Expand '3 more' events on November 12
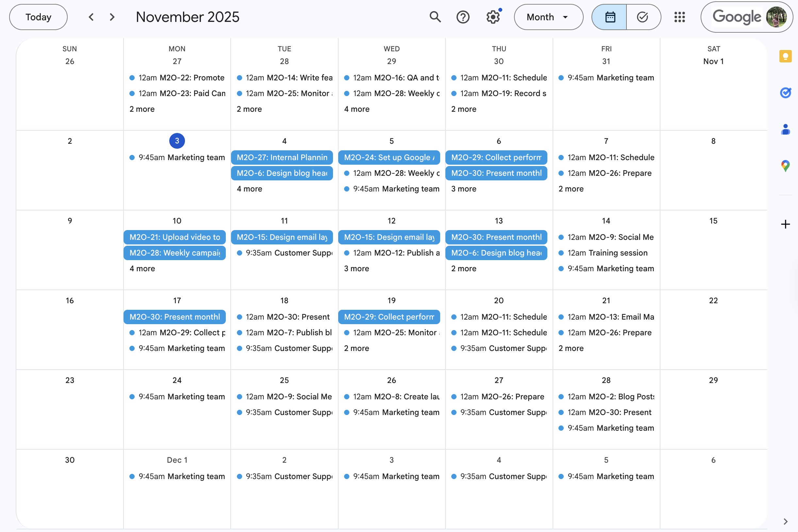This screenshot has width=798, height=532. tap(356, 269)
